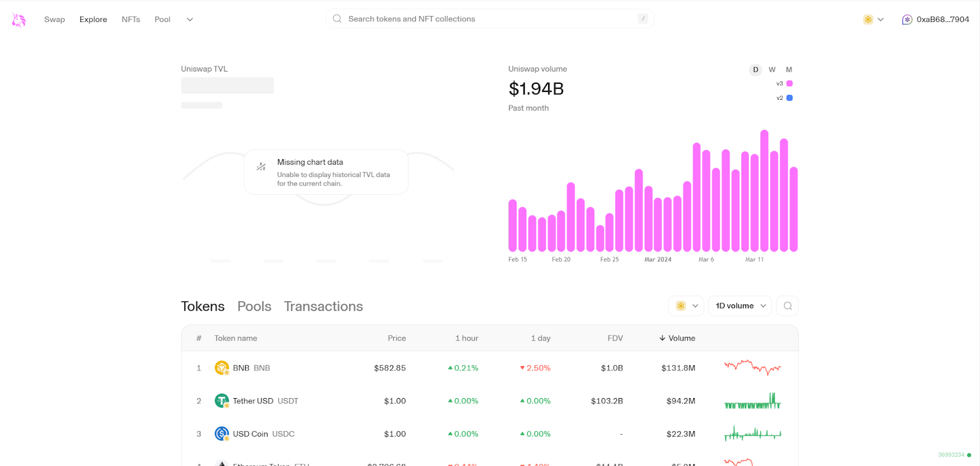Click the slash shortcut badge in the search bar
The height and width of the screenshot is (466, 980).
[643, 19]
